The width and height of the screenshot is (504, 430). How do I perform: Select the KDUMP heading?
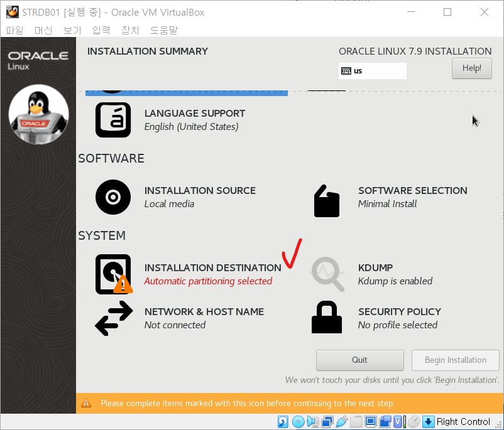point(375,267)
